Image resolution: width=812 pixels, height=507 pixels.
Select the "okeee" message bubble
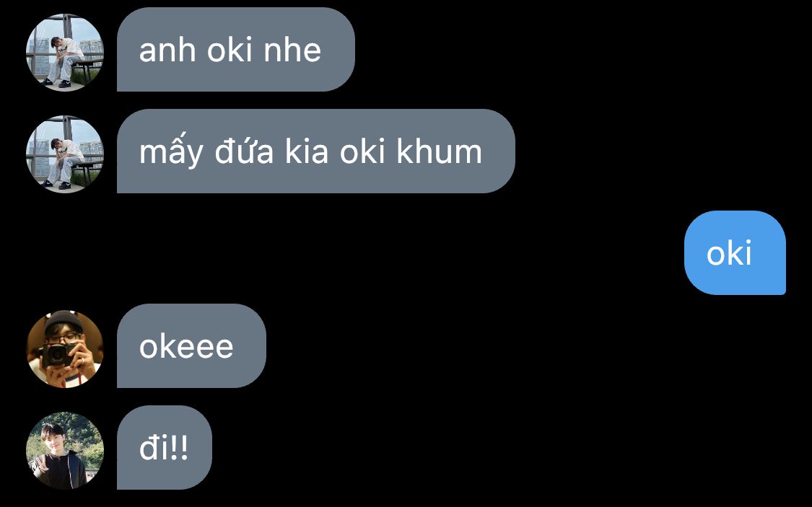click(191, 345)
